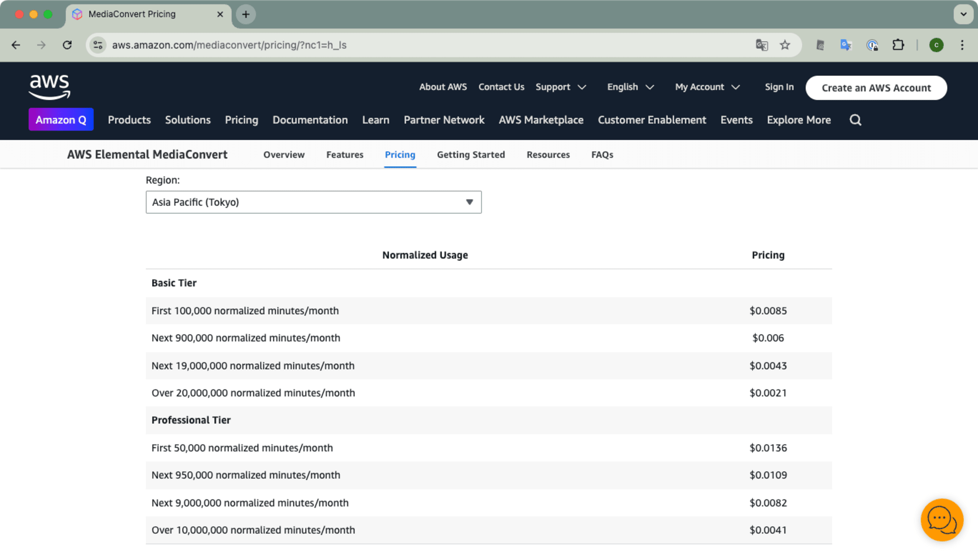Click the Amazon Q button
978x560 pixels.
tap(61, 120)
